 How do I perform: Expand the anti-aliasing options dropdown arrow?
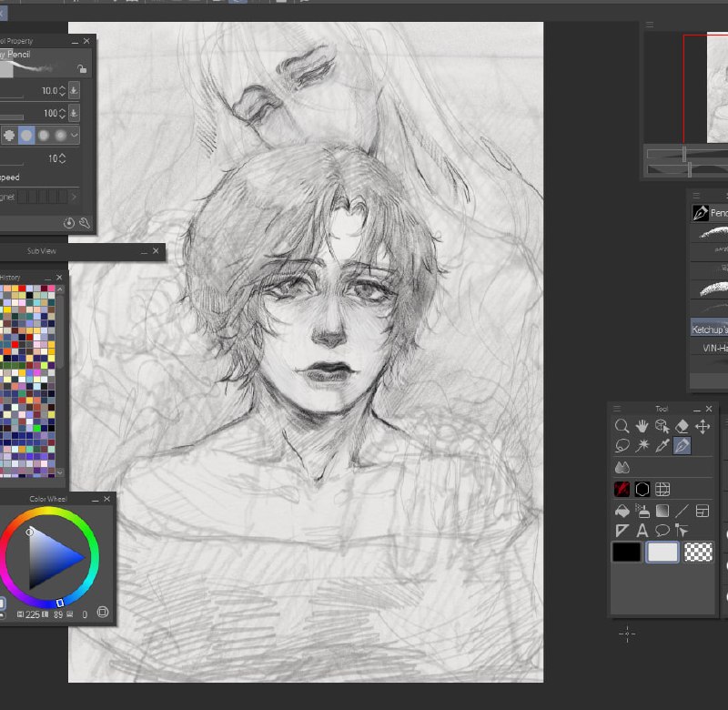tap(74, 135)
